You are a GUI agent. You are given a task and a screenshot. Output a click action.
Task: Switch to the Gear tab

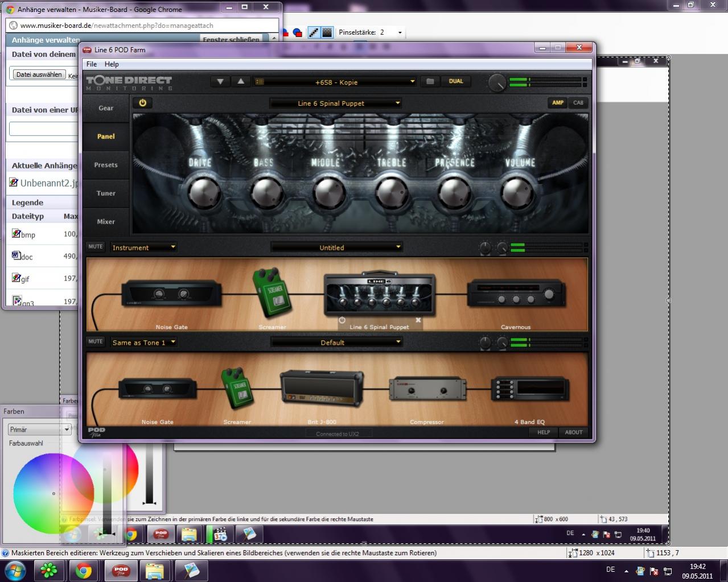[x=106, y=108]
